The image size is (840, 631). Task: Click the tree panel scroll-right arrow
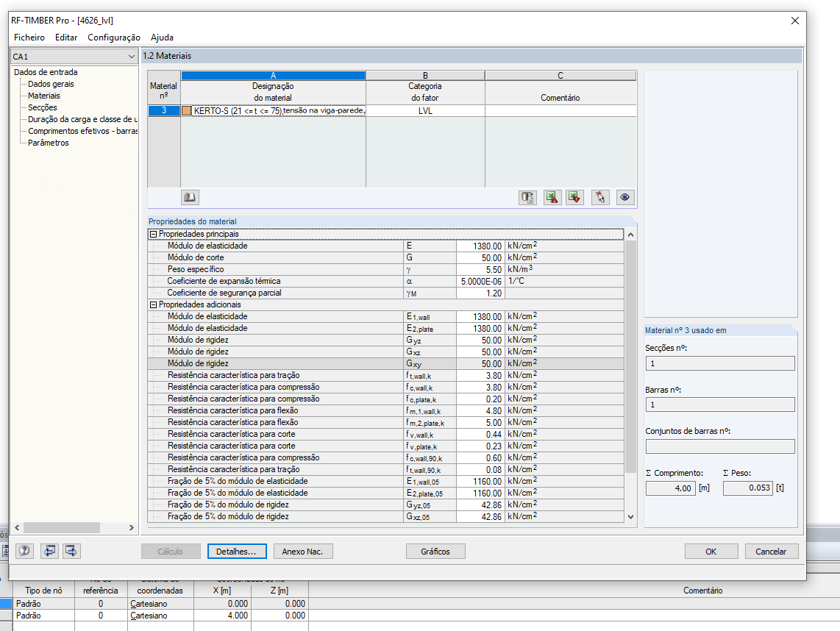[132, 528]
